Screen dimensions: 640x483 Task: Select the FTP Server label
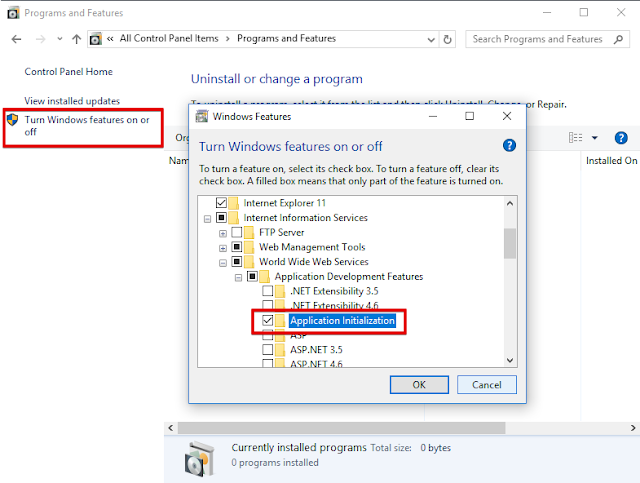282,232
